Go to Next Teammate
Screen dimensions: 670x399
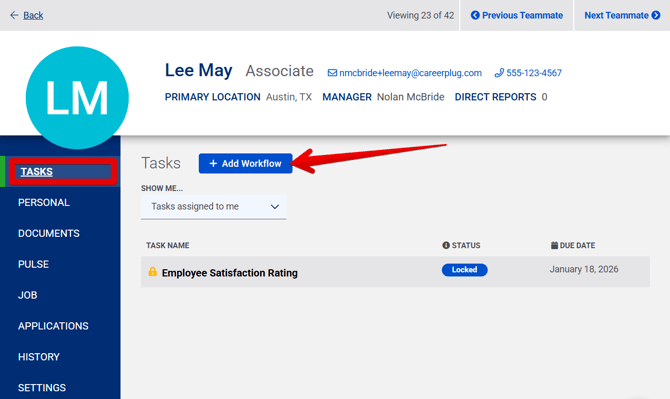click(622, 15)
